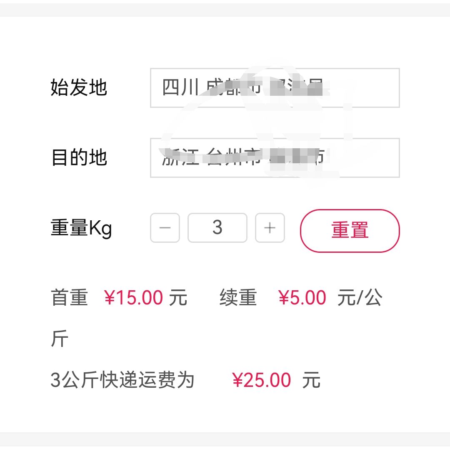Click the 续重 label text

point(238,297)
